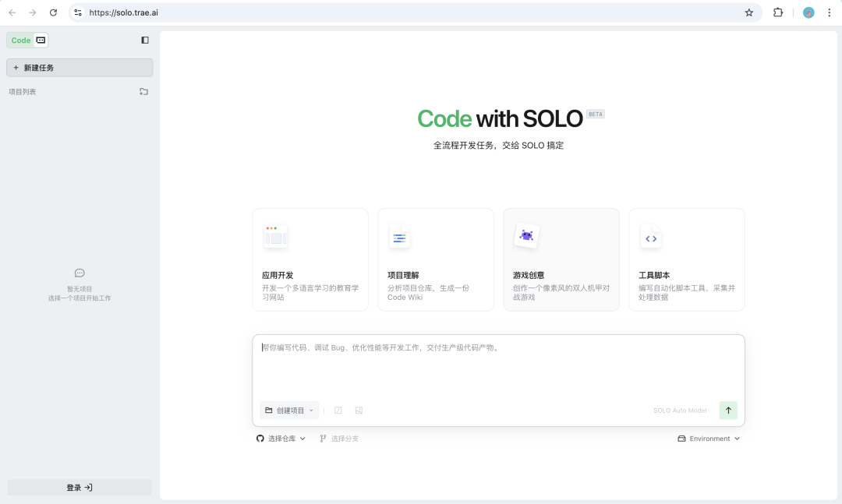Open the browser extensions puzzle icon
Screen dimensions: 842x504
pyautogui.click(x=777, y=12)
